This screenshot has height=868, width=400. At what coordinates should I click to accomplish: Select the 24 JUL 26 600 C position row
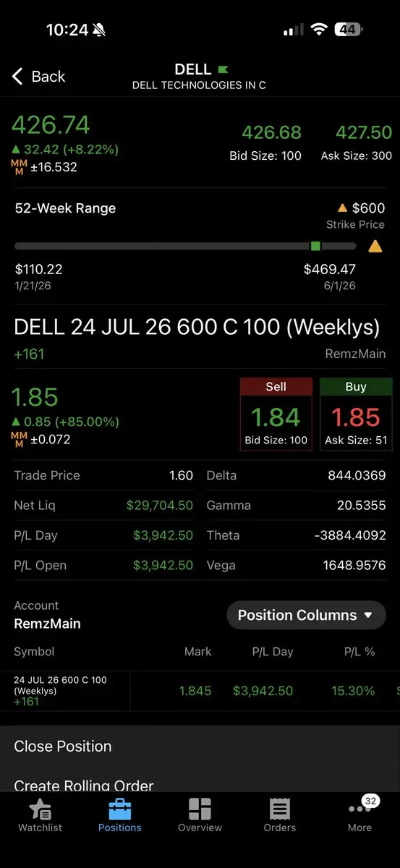coord(200,691)
